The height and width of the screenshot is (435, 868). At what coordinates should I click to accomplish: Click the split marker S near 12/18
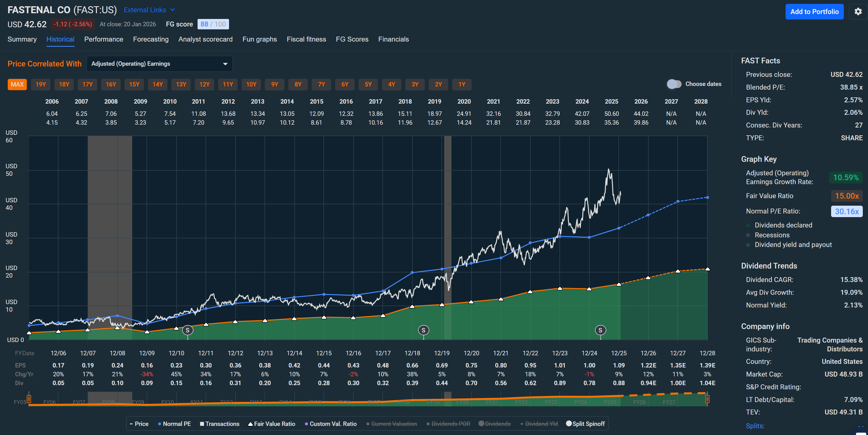423,330
